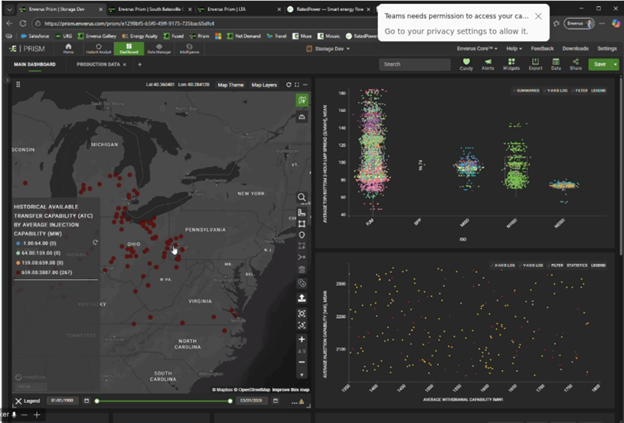Toggle Filter on the lower scatter chart
The image size is (624, 423).
pos(555,265)
